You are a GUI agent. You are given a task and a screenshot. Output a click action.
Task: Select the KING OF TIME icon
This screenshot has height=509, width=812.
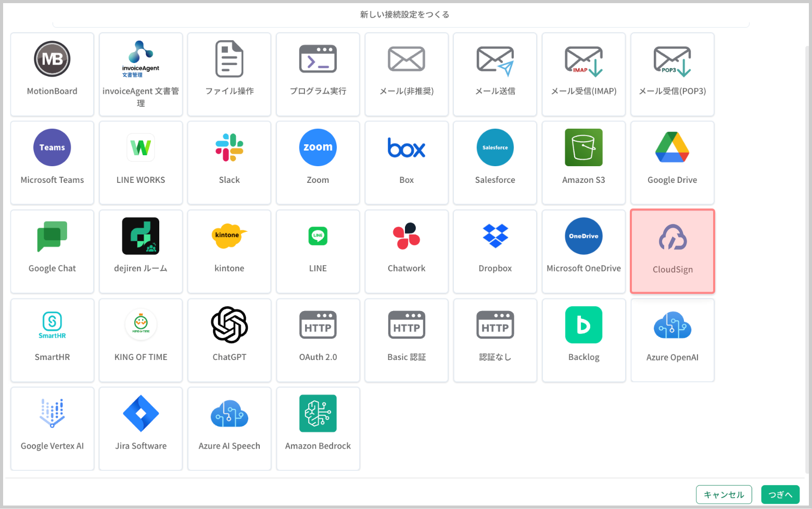(x=141, y=325)
